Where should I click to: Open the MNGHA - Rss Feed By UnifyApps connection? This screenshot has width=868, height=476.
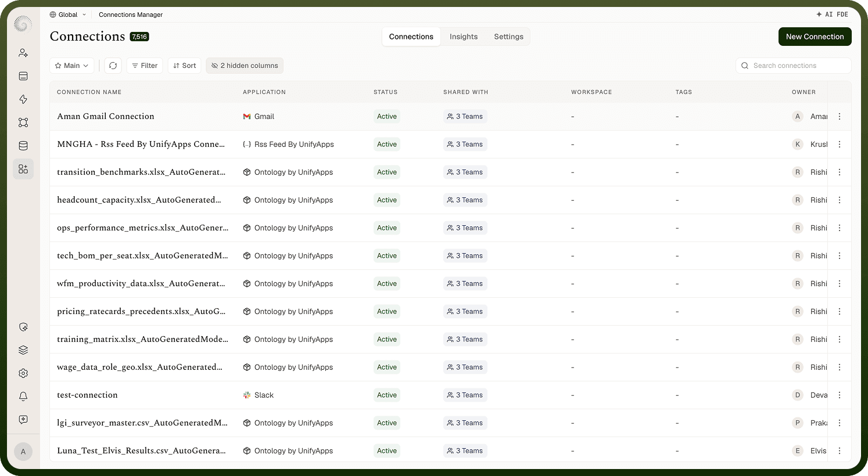tap(141, 145)
